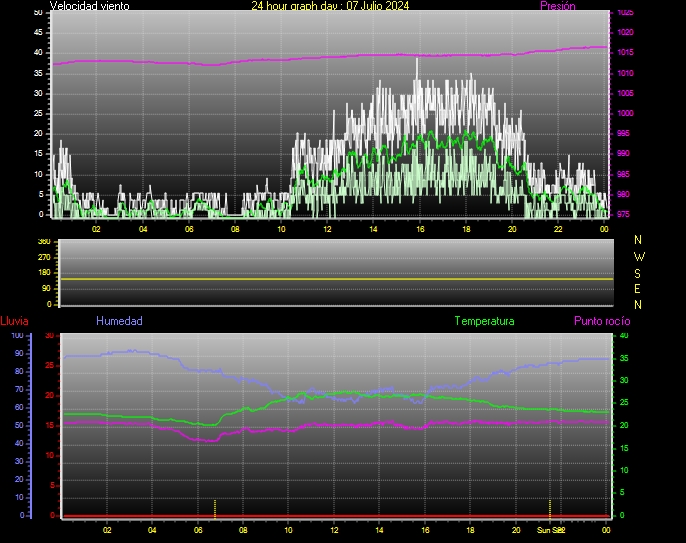The width and height of the screenshot is (686, 543).
Task: Click the 1015 value on pressure axis
Action: pyautogui.click(x=625, y=53)
